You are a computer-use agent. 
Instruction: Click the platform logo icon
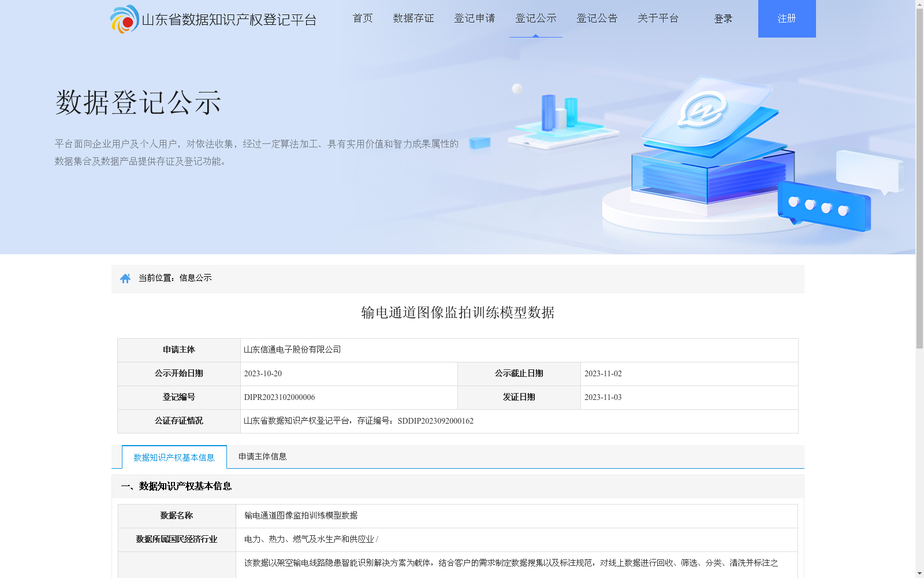click(125, 19)
